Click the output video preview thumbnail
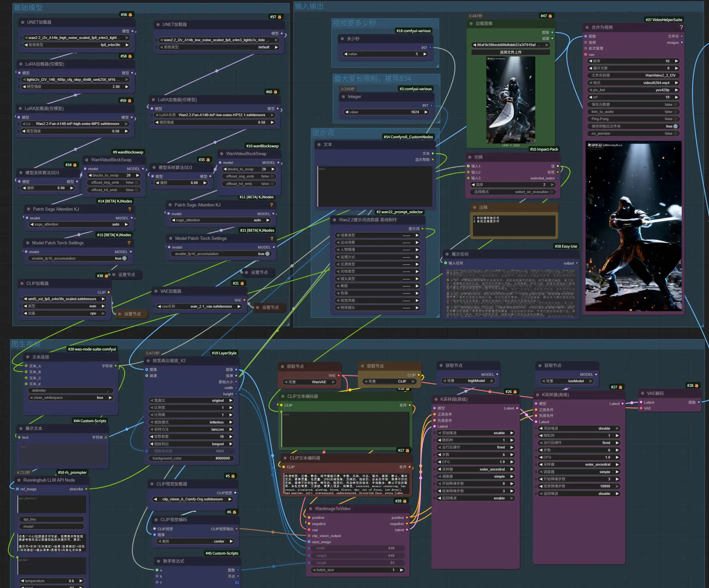Image resolution: width=709 pixels, height=588 pixels. [633, 226]
